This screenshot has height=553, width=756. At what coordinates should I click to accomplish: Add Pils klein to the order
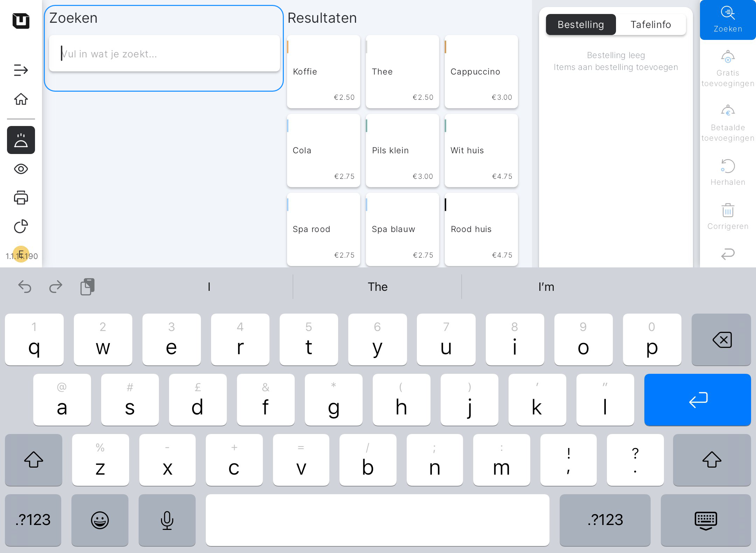(x=402, y=150)
